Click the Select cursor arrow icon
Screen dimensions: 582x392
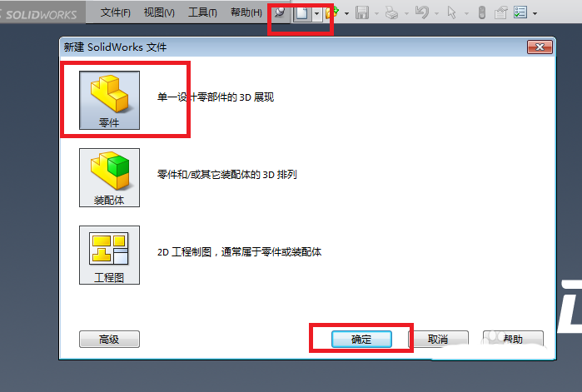(452, 13)
